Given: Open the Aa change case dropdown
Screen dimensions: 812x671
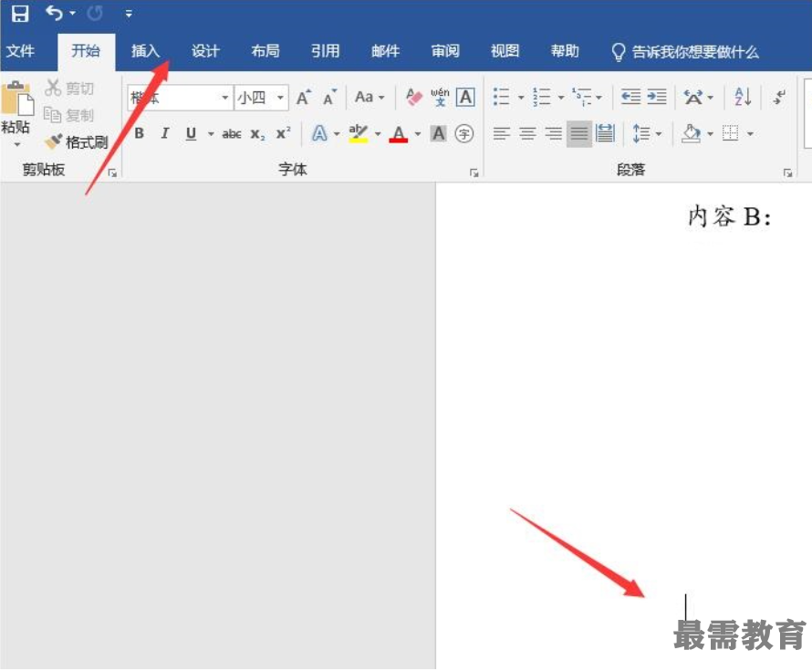Looking at the screenshot, I should [x=370, y=98].
